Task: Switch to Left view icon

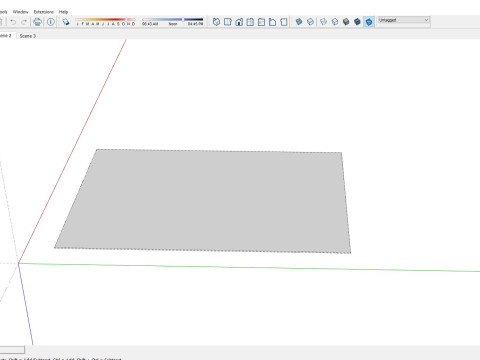Action: tap(272, 22)
